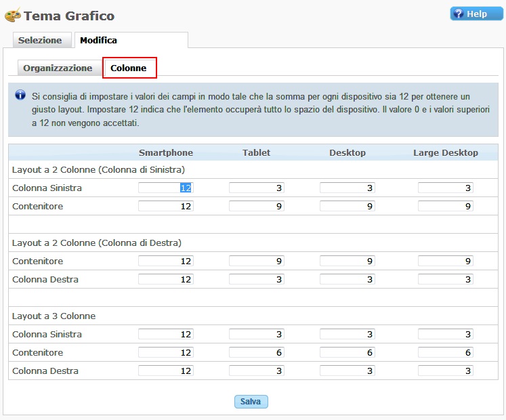Focus the Tablet field in first Contenitore row
506x420 pixels.
(x=256, y=206)
